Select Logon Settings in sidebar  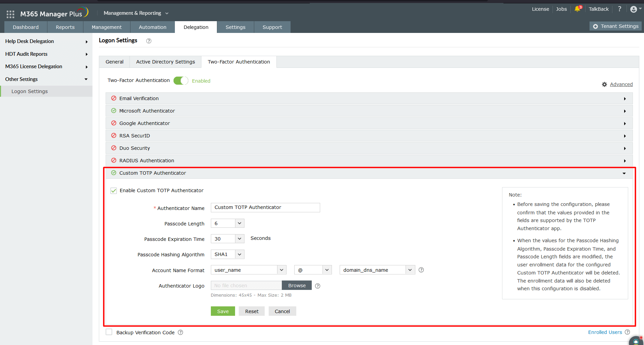tap(46, 91)
